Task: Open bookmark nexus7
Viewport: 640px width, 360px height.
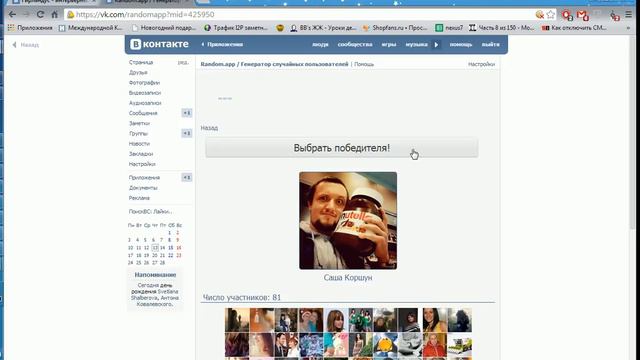Action: coord(449,28)
